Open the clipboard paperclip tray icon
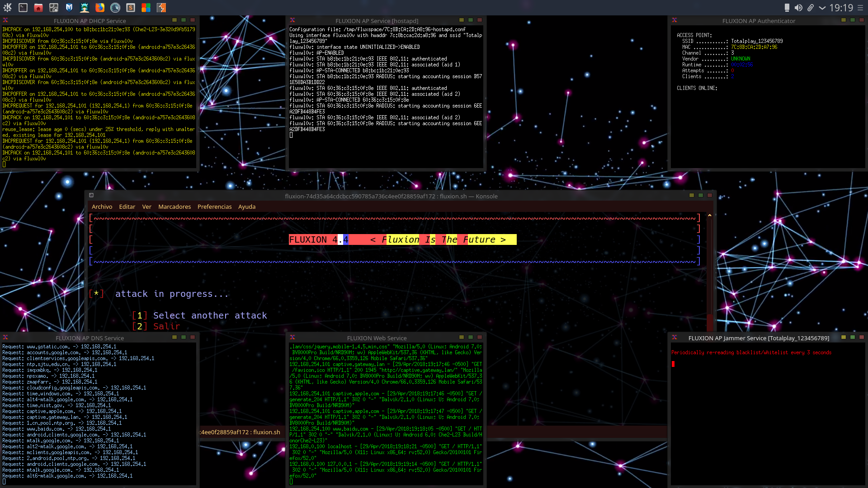This screenshot has height=488, width=868. (811, 7)
